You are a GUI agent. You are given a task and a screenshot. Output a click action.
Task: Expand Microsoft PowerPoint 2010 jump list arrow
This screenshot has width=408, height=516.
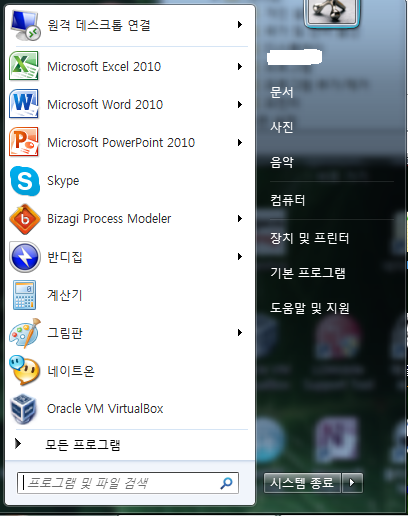click(x=240, y=142)
